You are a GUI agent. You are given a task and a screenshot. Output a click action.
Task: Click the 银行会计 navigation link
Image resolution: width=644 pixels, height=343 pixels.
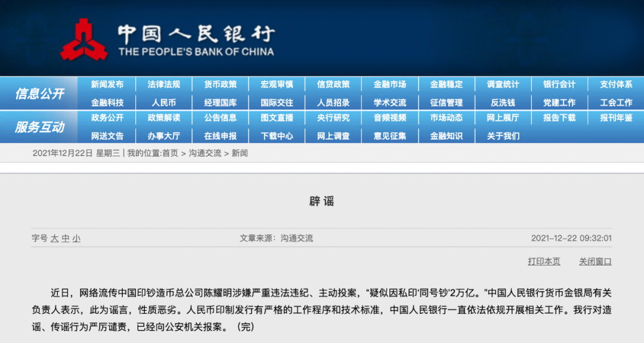pos(559,85)
